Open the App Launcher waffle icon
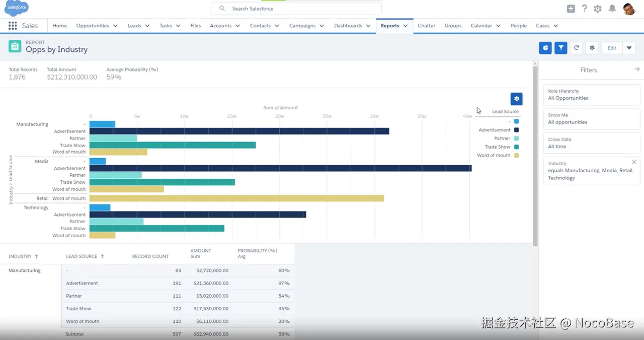Screen dimensions: 644x340 [13, 26]
